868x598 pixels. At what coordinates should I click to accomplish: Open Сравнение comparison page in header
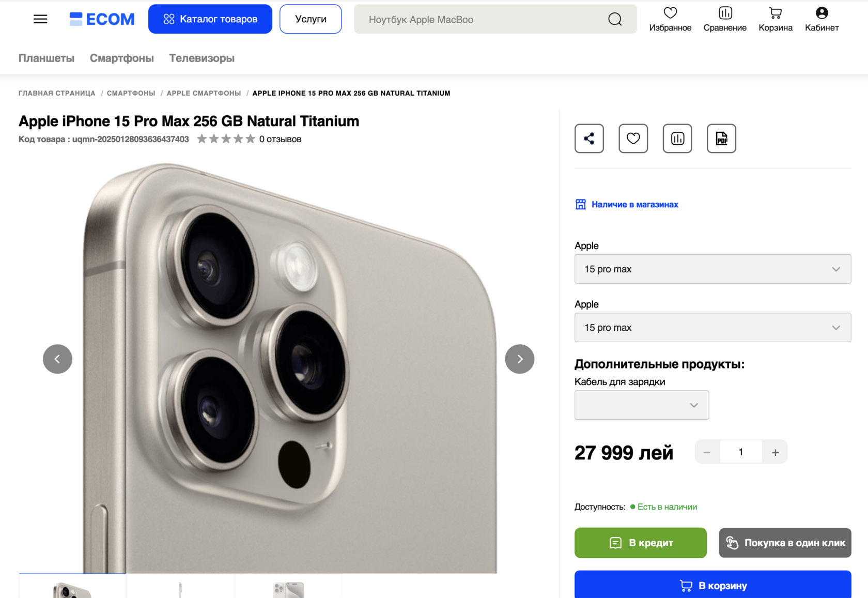point(725,19)
